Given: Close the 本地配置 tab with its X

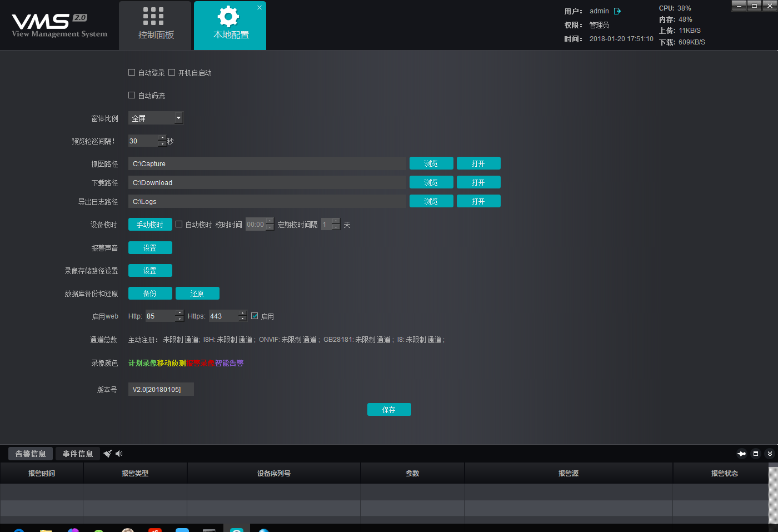Looking at the screenshot, I should 260,8.
